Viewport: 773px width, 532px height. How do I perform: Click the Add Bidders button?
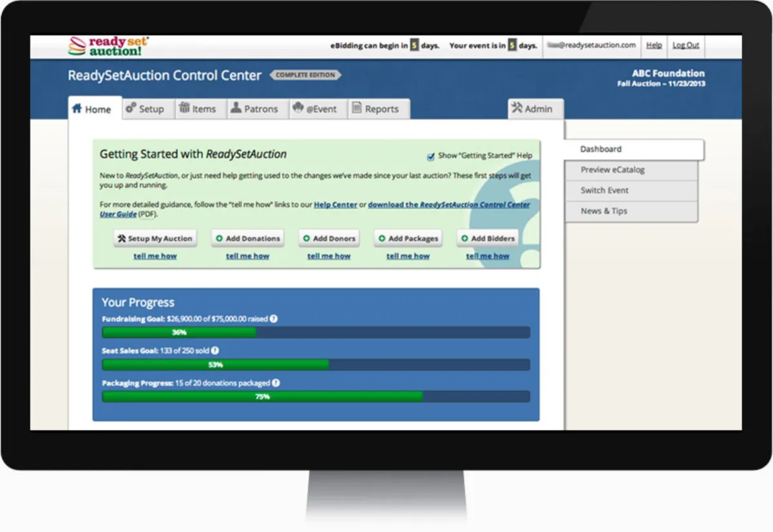coord(488,238)
